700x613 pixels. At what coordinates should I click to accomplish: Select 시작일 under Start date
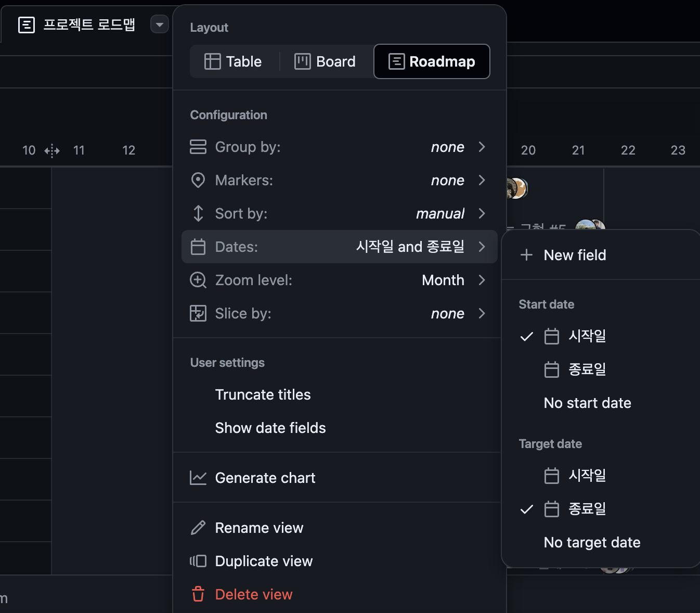(x=601, y=336)
